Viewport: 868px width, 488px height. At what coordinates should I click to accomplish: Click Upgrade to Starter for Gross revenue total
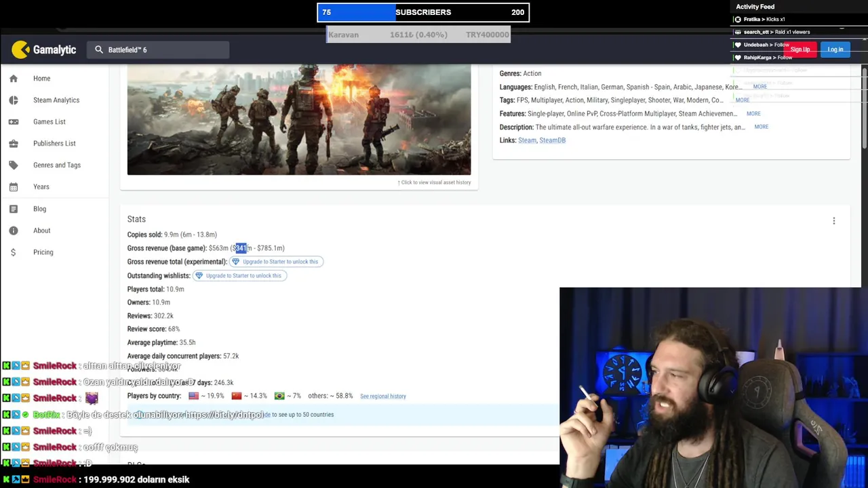[x=277, y=262]
